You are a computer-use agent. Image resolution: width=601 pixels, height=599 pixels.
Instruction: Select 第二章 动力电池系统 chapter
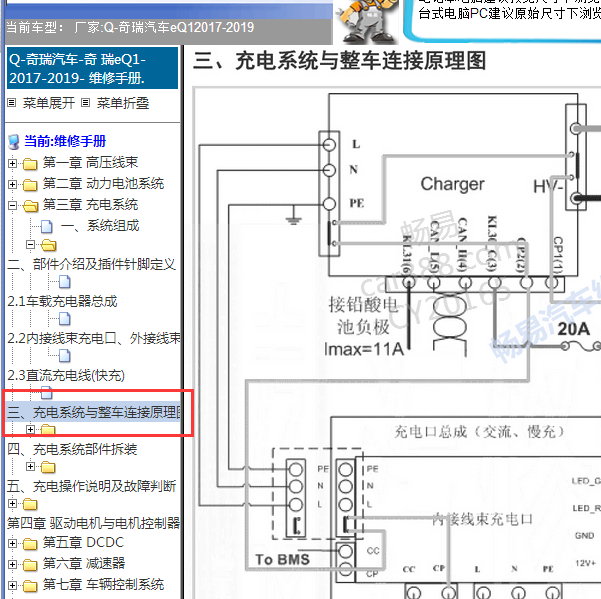pyautogui.click(x=103, y=184)
